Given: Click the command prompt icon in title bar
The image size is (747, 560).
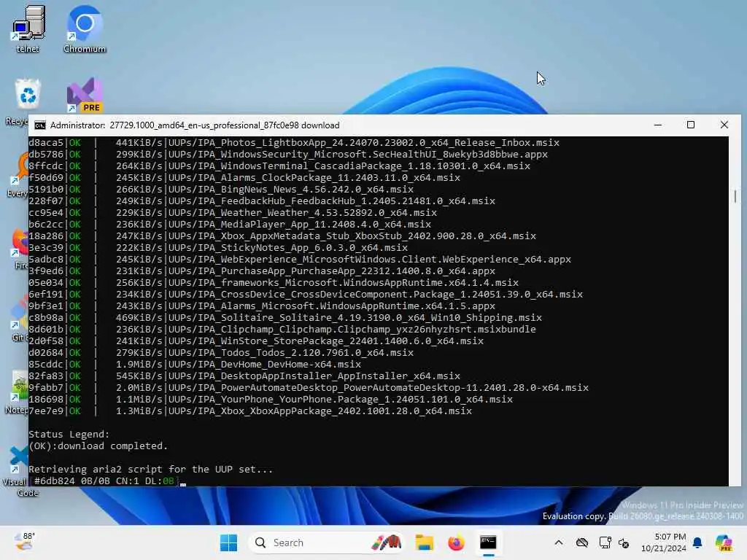Looking at the screenshot, I should (x=40, y=125).
